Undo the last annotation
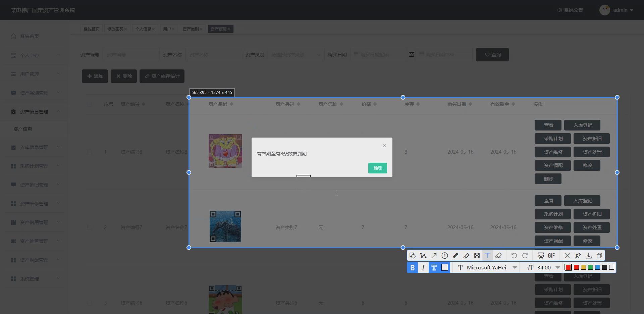The width and height of the screenshot is (644, 314). click(x=514, y=255)
